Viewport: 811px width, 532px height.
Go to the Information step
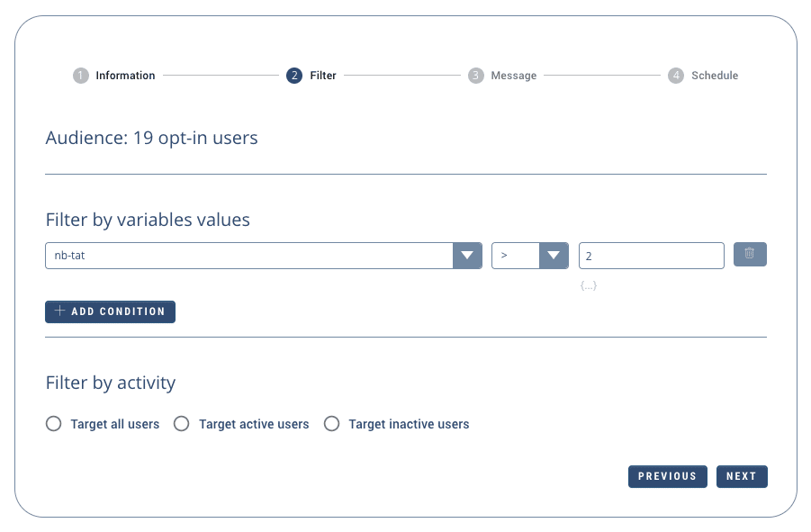pyautogui.click(x=125, y=76)
